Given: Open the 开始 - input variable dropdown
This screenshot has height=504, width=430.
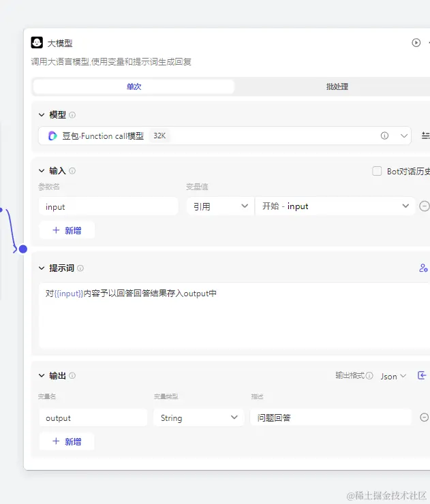Looking at the screenshot, I should 335,206.
